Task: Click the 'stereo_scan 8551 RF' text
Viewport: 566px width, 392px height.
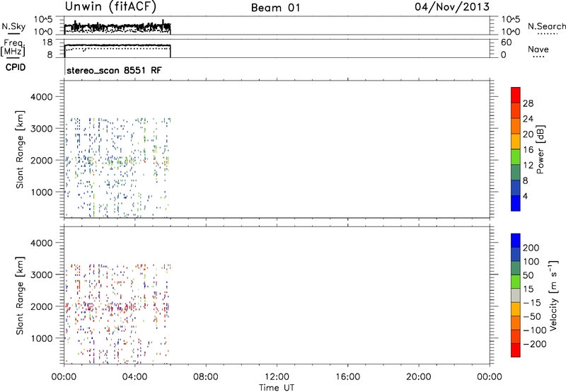Action: click(x=114, y=70)
